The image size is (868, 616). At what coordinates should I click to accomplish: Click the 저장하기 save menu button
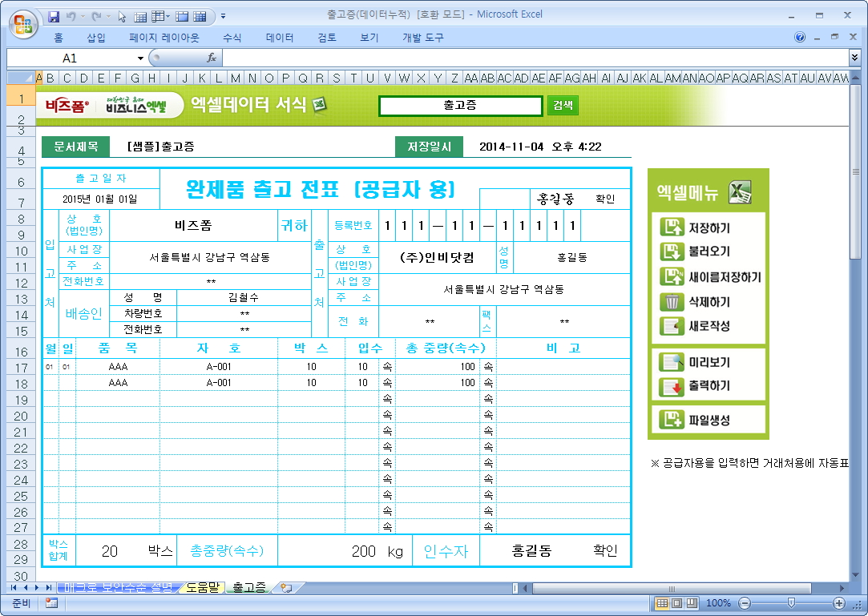point(708,228)
